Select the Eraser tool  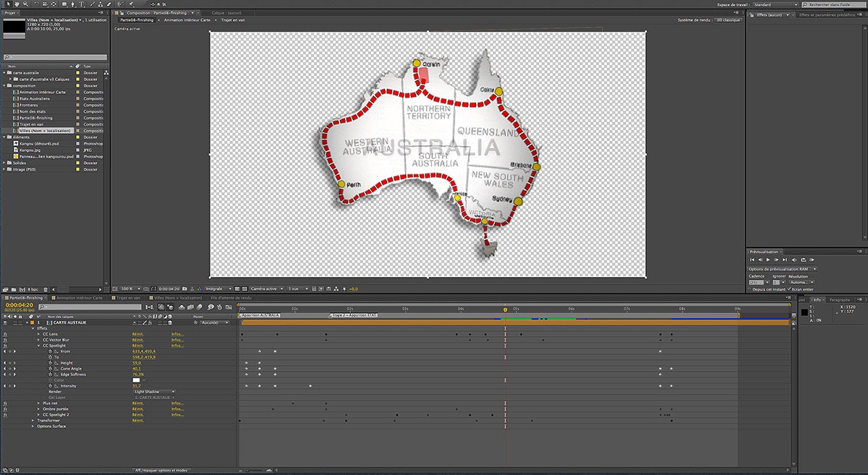pyautogui.click(x=109, y=4)
